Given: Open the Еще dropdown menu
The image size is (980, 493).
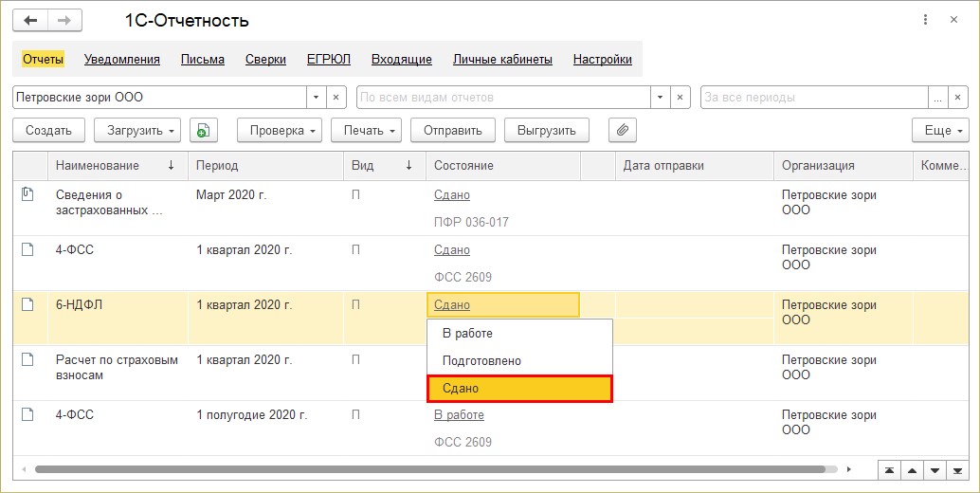Looking at the screenshot, I should point(940,130).
